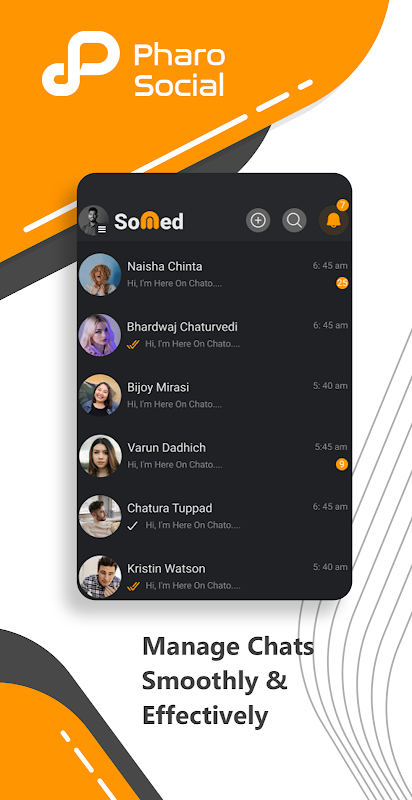Open the profile avatar menu
Screen dimensions: 412x800
94,220
